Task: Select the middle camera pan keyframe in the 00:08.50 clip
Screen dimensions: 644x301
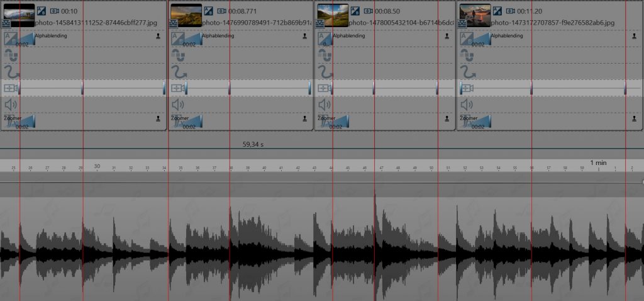Action: (x=374, y=88)
